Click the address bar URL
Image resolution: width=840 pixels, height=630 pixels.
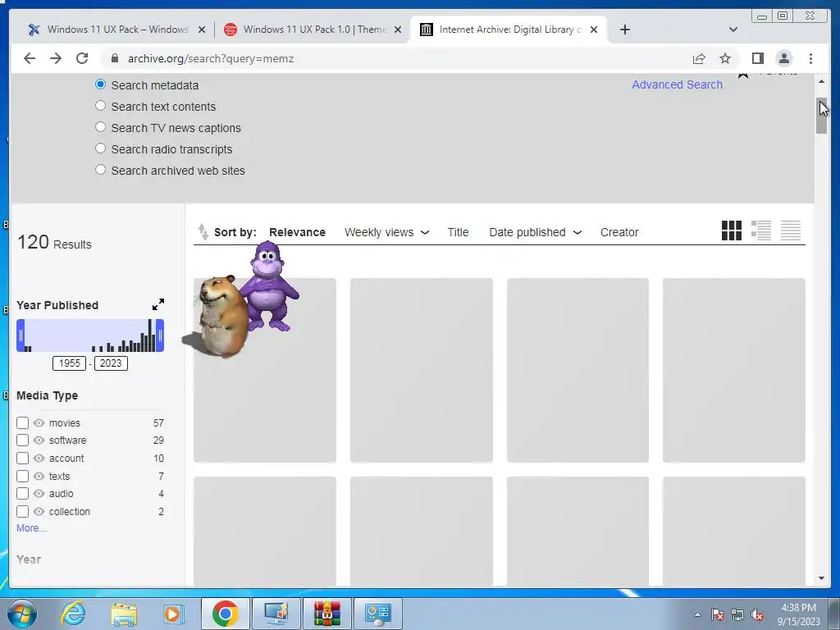coord(211,58)
